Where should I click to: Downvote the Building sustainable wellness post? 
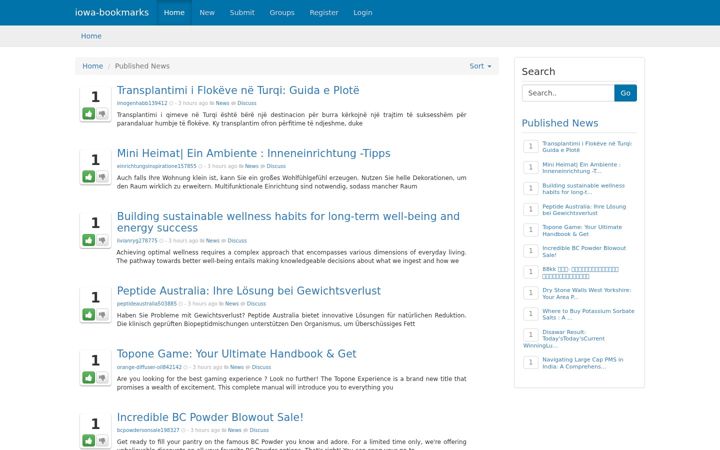pos(102,240)
